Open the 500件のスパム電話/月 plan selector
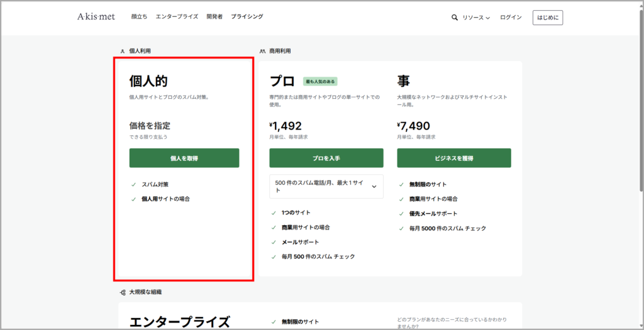The height and width of the screenshot is (330, 644). point(326,186)
